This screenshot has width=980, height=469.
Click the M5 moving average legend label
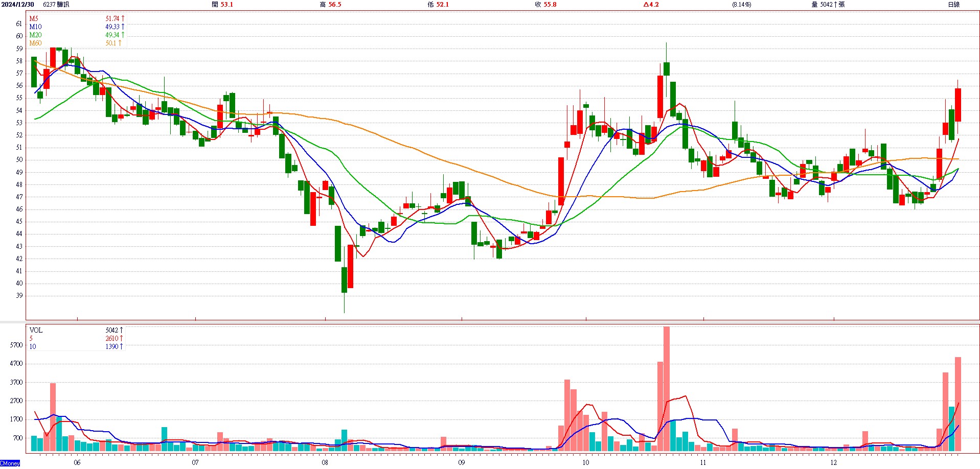[34, 18]
